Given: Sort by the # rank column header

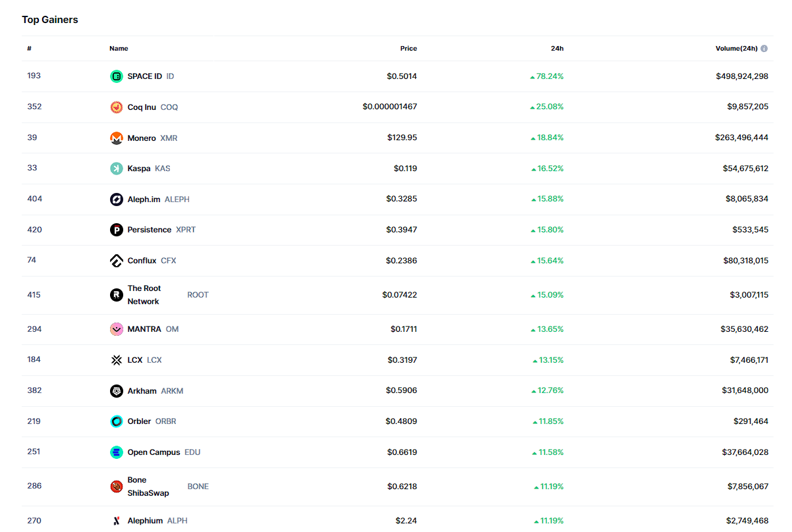Looking at the screenshot, I should click(x=29, y=49).
